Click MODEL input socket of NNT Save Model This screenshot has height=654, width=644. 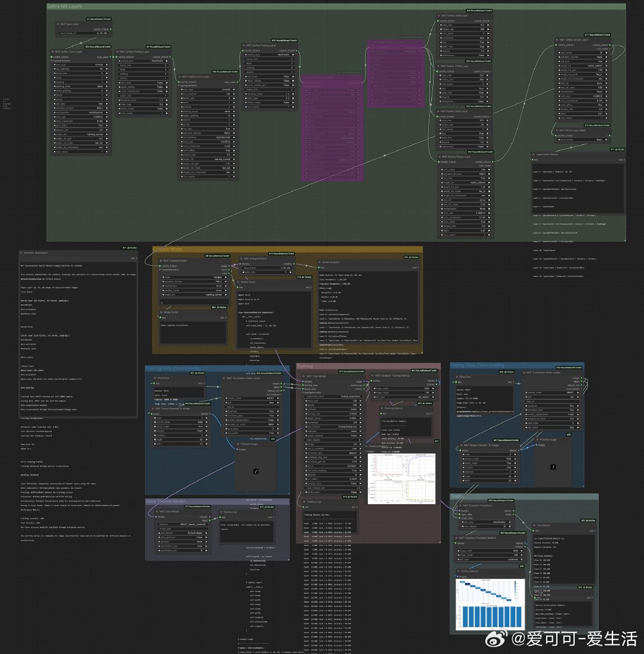click(156, 517)
